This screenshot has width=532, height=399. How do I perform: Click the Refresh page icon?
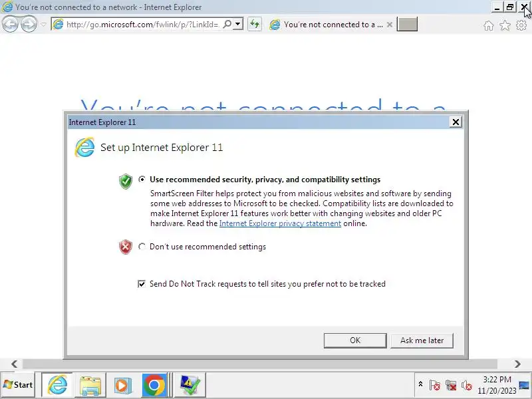pos(255,24)
